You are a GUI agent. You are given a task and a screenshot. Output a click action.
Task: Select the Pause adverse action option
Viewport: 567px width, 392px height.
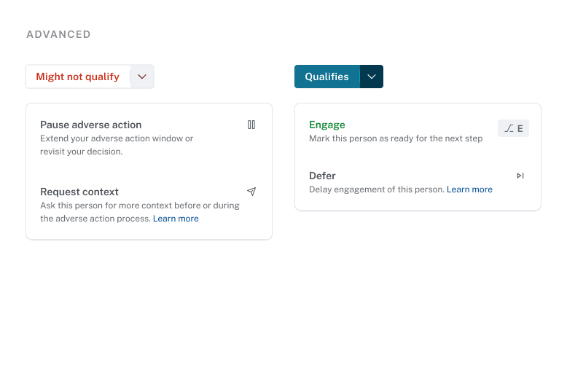(91, 125)
